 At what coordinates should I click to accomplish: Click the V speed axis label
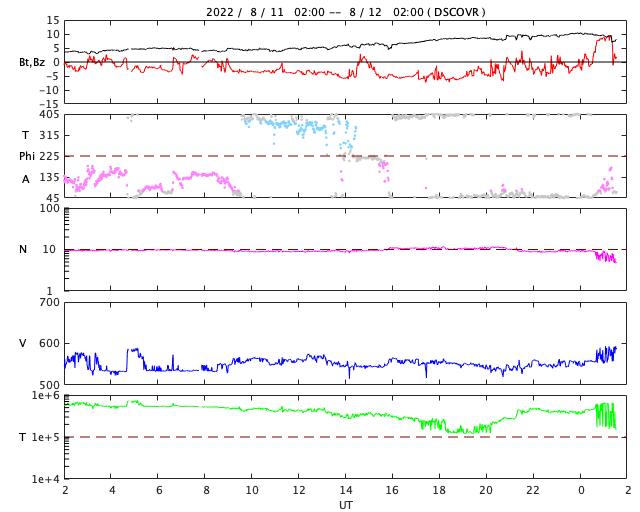[x=23, y=343]
